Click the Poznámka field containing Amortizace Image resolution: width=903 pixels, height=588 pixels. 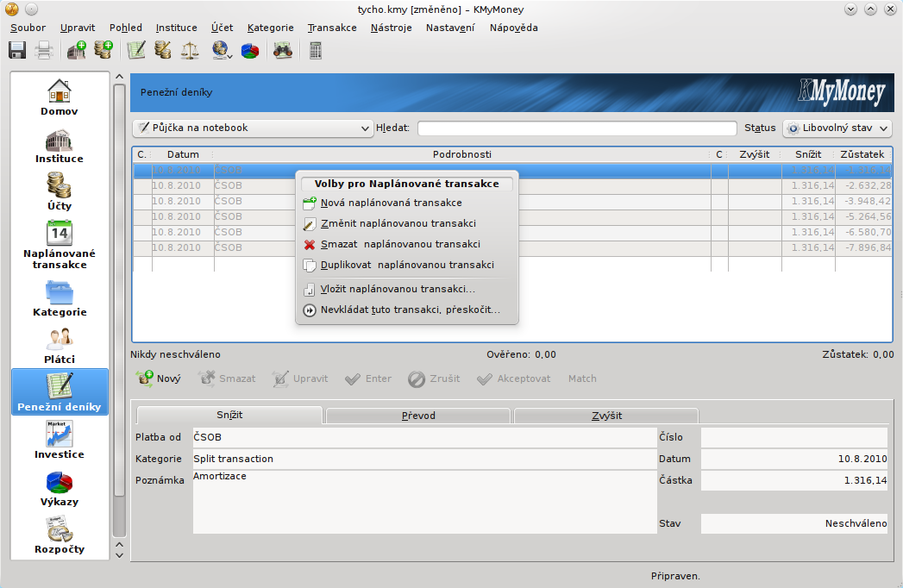coord(424,502)
